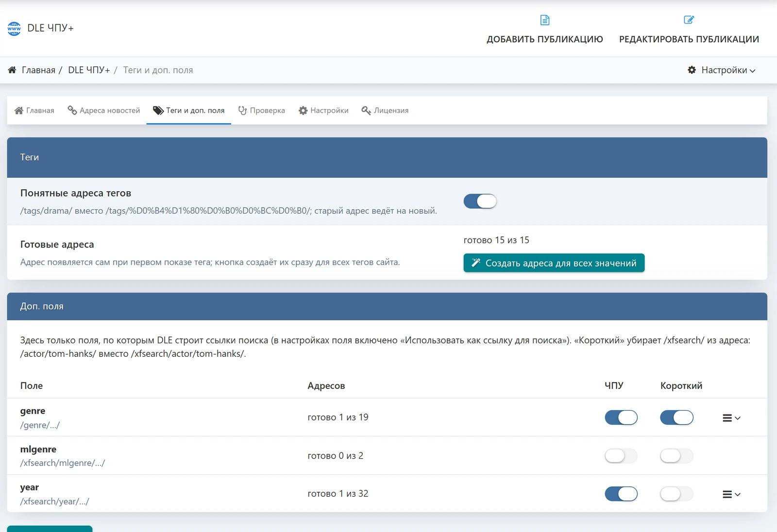Screen dimensions: 777x532
Task: Expand the year row actions menu
Action: (731, 494)
